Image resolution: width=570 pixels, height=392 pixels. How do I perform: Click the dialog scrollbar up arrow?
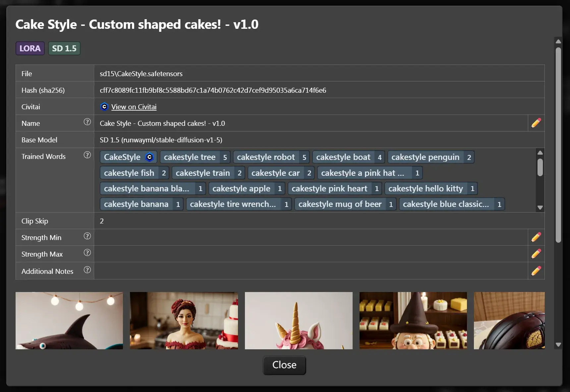(558, 42)
